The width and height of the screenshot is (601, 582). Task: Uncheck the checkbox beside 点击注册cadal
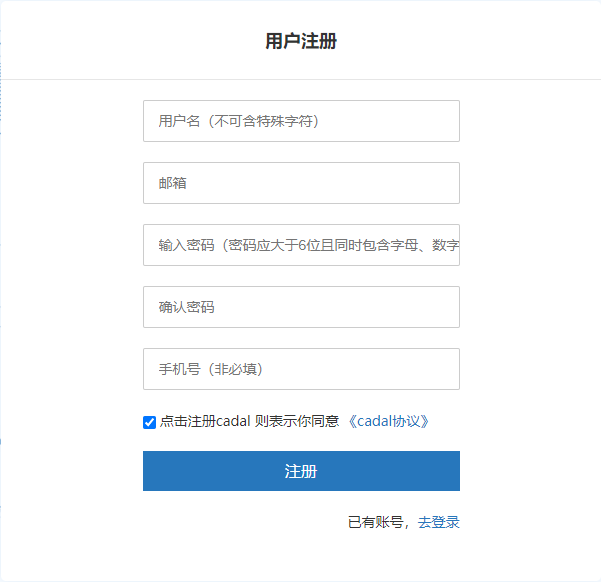(x=150, y=422)
